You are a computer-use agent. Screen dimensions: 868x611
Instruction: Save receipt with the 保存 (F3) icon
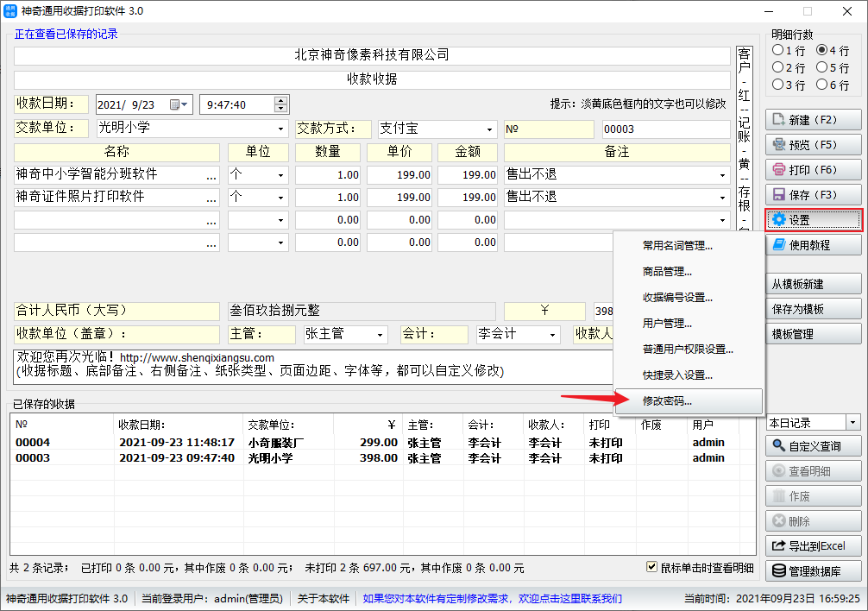click(779, 195)
